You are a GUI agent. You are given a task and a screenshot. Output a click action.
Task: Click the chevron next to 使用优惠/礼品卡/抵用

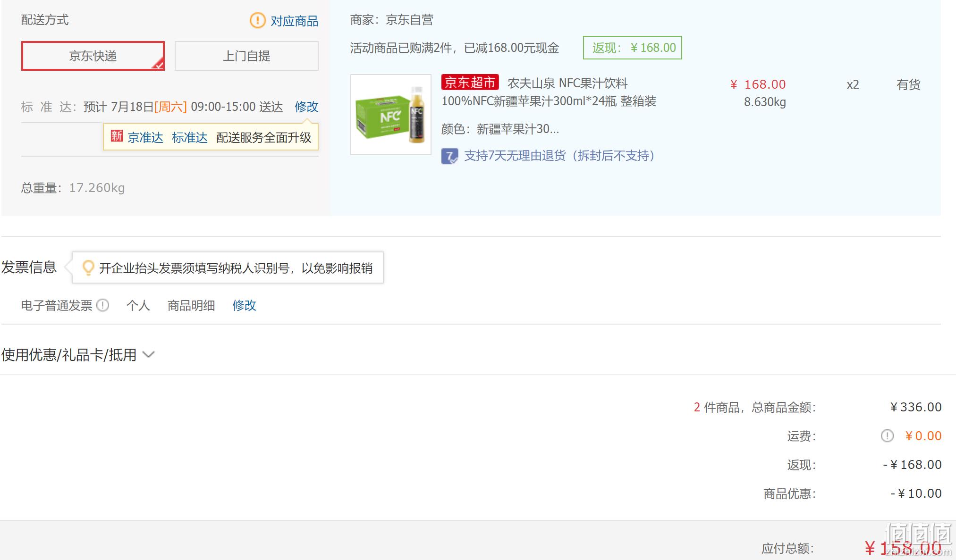tap(149, 355)
